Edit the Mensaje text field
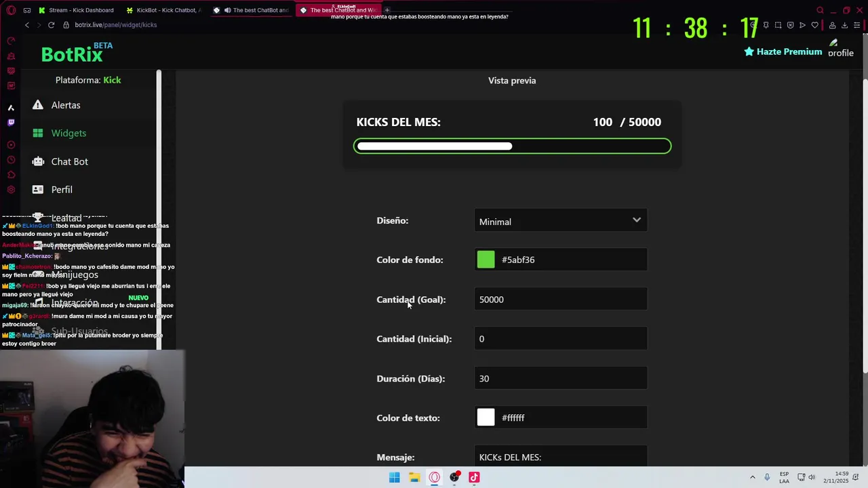868x488 pixels. pos(561,457)
